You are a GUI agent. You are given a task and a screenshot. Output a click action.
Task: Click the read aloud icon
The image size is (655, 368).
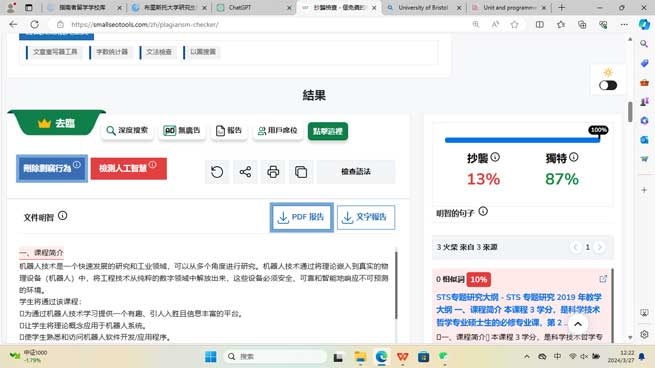pos(495,25)
